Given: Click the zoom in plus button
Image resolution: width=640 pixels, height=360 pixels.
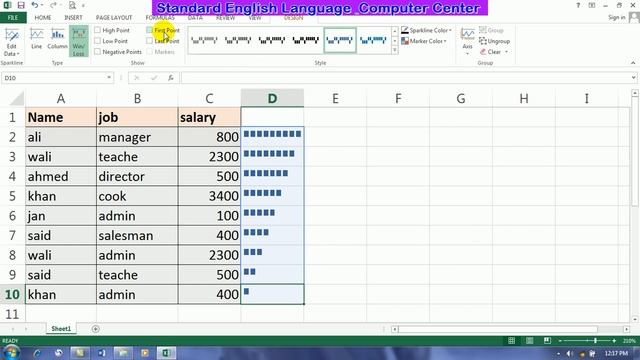Looking at the screenshot, I should (614, 340).
